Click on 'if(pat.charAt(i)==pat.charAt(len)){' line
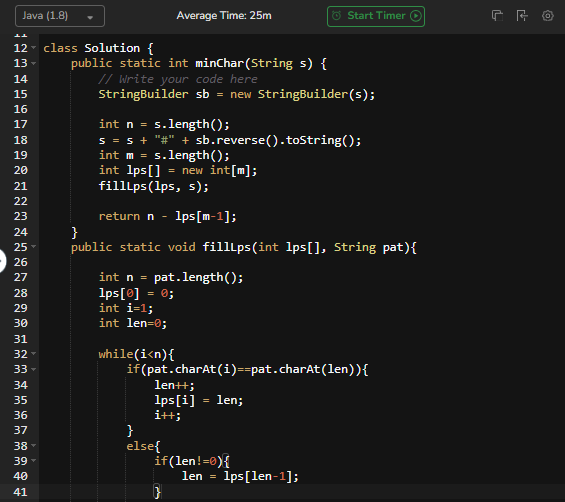Screen dimensions: 565x502 [247, 369]
